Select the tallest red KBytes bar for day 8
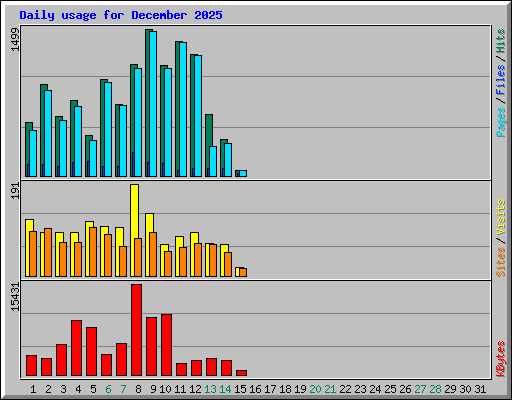Image resolution: width=512 pixels, height=400 pixels. [136, 330]
